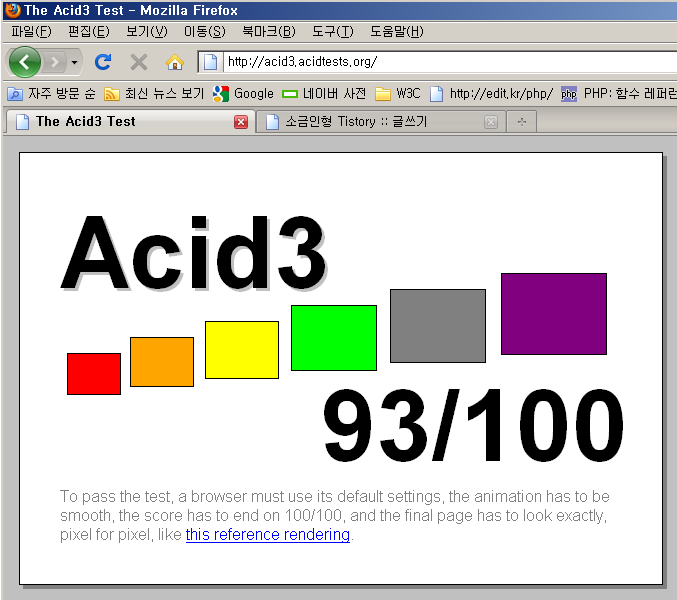This screenshot has height=600, width=677.
Task: Click the grayed Forward navigation arrow
Action: [x=54, y=63]
